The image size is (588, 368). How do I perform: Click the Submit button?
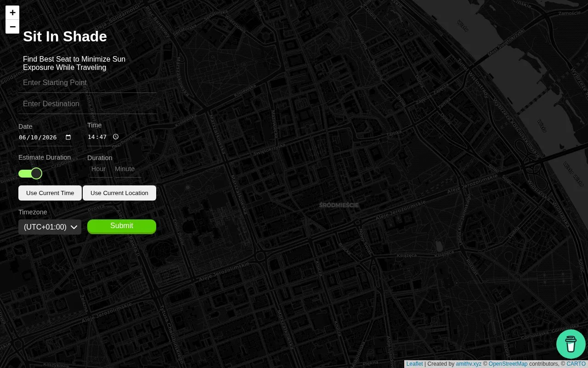122,226
